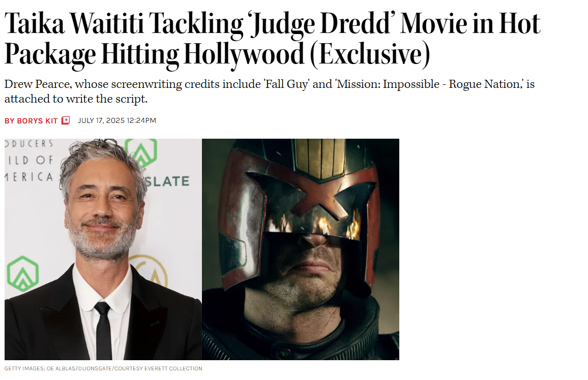Open the Taika Waititi portrait photo
The height and width of the screenshot is (380, 588).
tap(103, 249)
